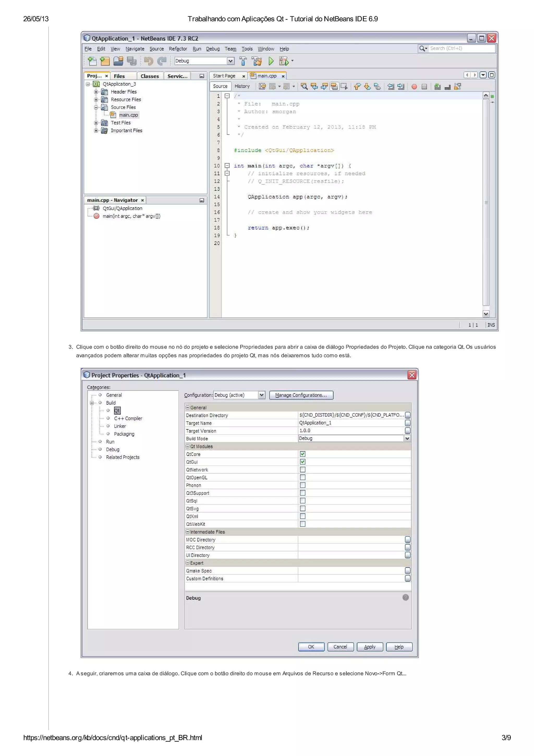Enable the QtNetwork module checkbox

302,470
